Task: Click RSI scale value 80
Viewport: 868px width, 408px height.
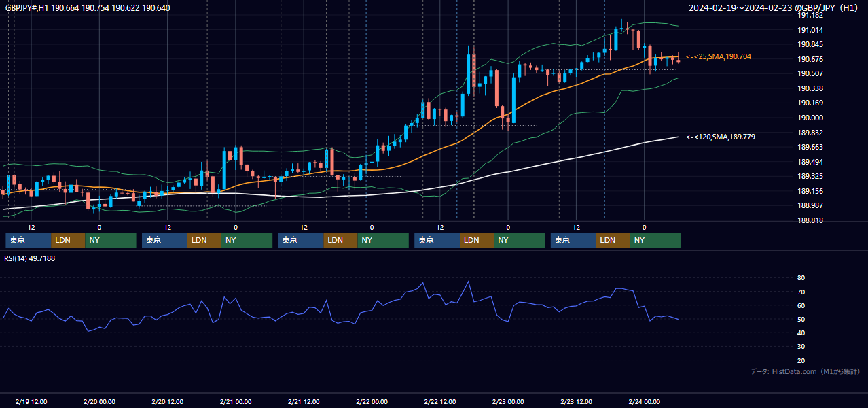Action: [801, 278]
